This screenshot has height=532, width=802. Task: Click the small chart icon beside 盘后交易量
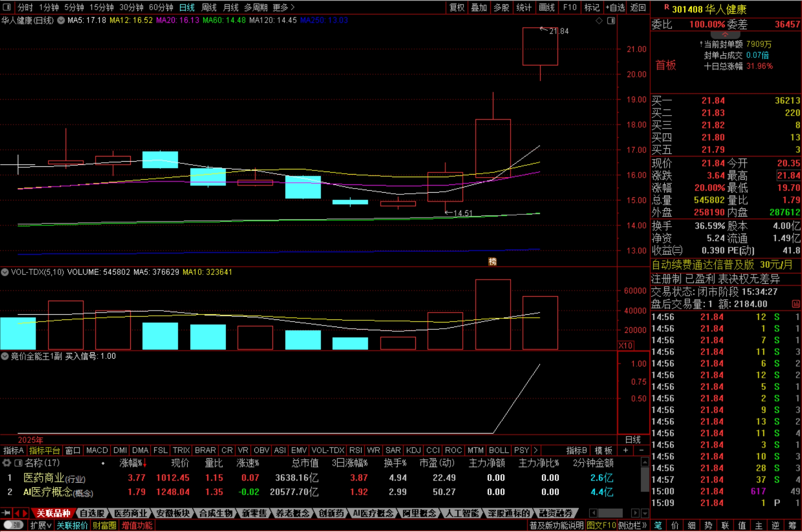coord(795,304)
